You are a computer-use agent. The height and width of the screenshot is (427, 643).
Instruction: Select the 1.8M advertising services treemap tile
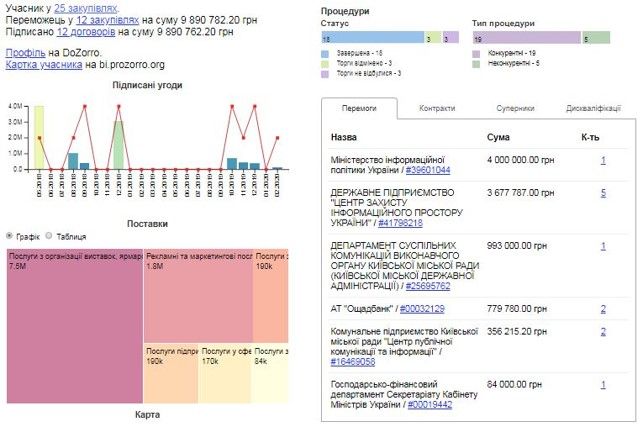[x=197, y=295]
